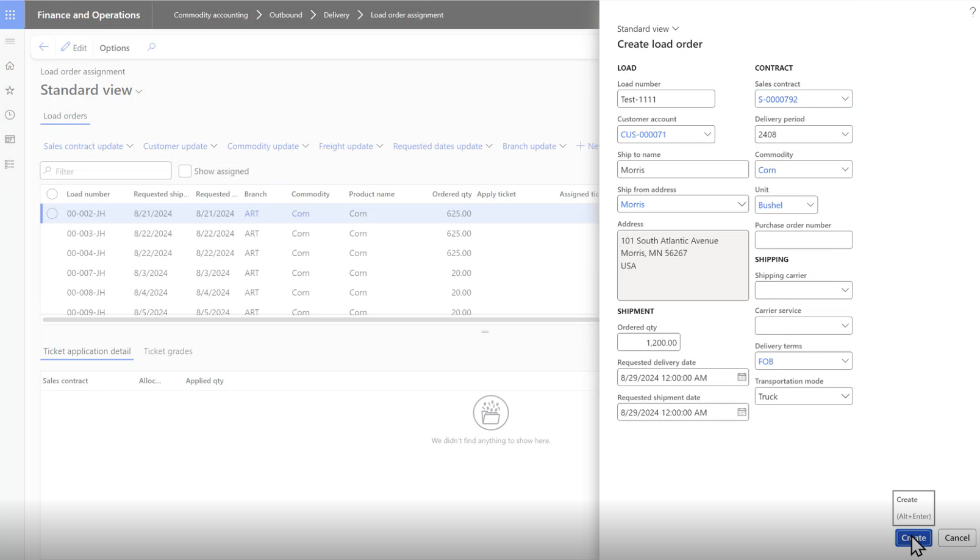Expand the navigation pane hamburger icon

click(x=10, y=41)
